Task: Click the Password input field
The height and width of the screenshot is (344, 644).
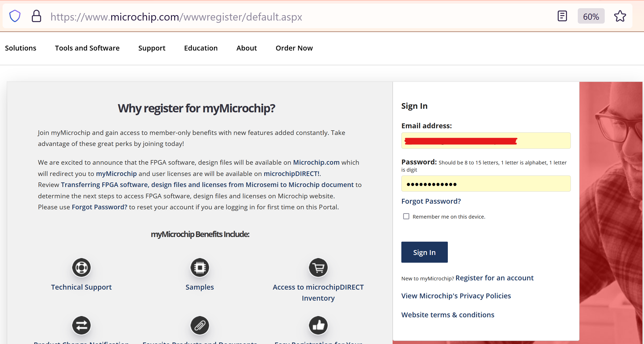Action: point(486,184)
